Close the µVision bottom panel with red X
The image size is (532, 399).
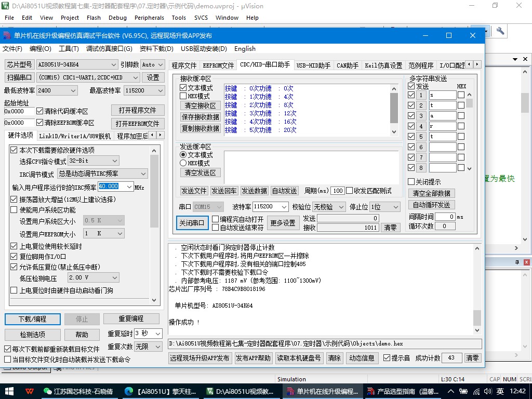[x=526, y=262]
